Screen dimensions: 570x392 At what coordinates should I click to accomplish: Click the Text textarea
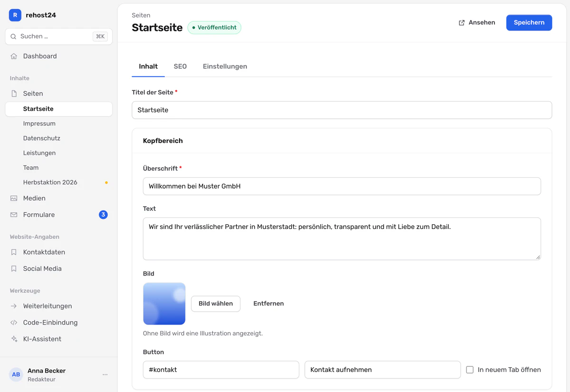(342, 239)
